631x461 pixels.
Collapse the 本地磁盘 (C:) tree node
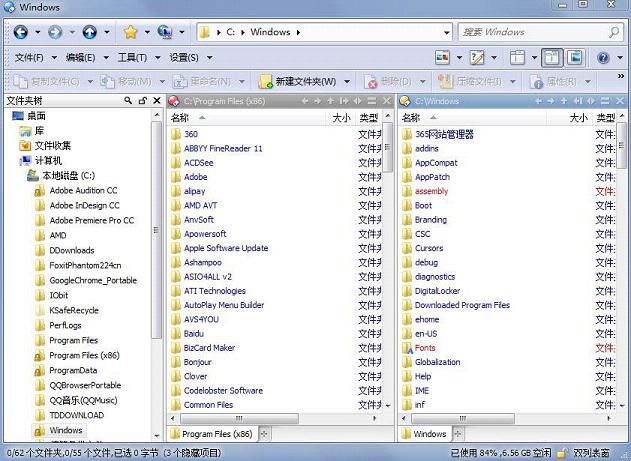pyautogui.click(x=21, y=175)
